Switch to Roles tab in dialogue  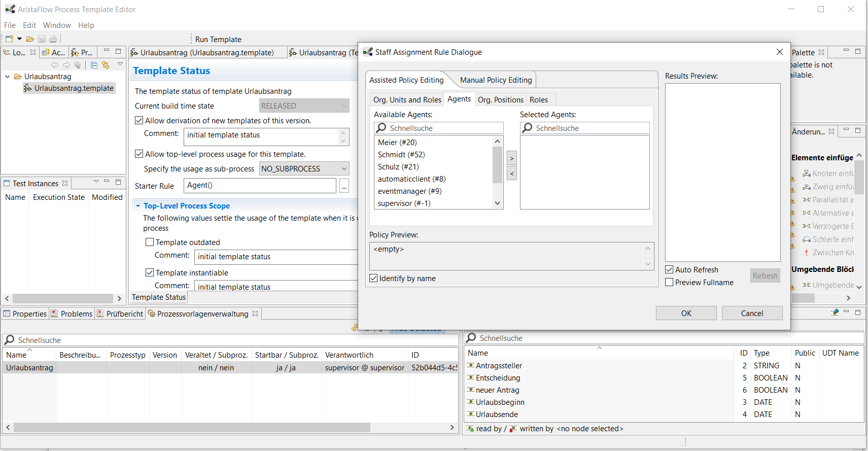tap(539, 100)
